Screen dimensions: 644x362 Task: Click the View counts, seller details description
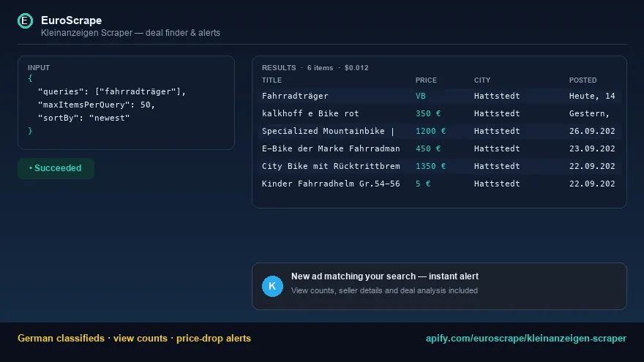coord(384,290)
